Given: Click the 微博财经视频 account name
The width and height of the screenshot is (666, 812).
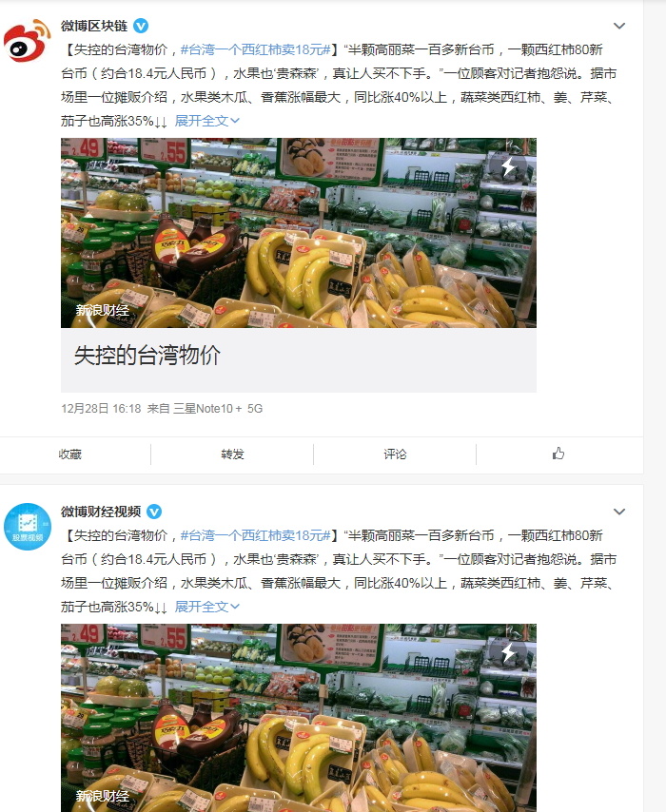Looking at the screenshot, I should (101, 512).
